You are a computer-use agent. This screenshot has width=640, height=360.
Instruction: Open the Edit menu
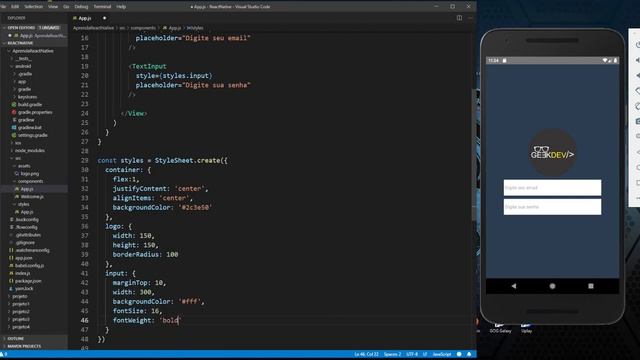pos(15,7)
